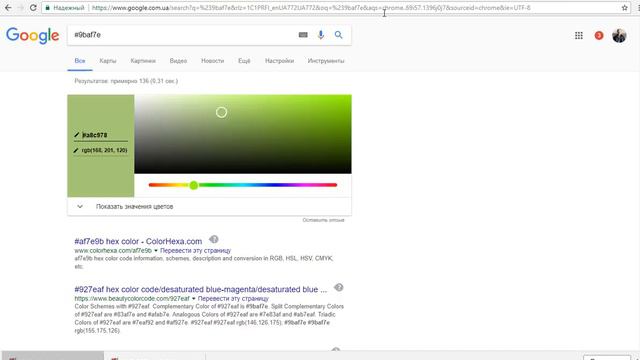This screenshot has width=640, height=360.
Task: Click the 'Результатов: примерно 136' stats text
Action: (126, 81)
